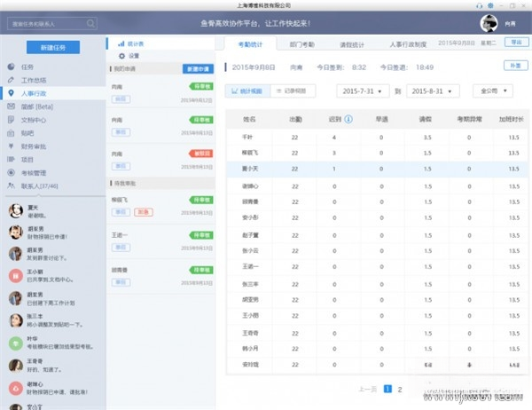Click the headset support icon in title bar
Image resolution: width=532 pixels, height=410 pixels.
[480, 6]
